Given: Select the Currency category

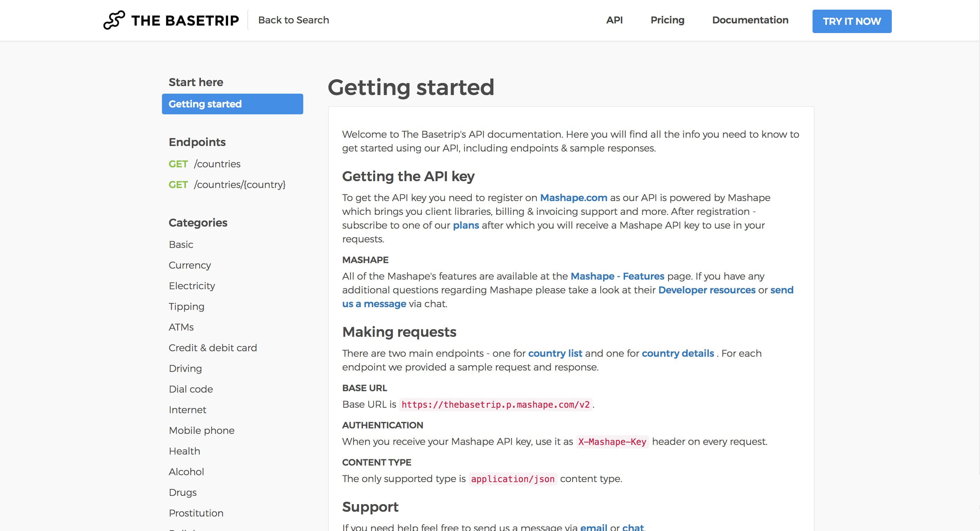Looking at the screenshot, I should tap(190, 265).
